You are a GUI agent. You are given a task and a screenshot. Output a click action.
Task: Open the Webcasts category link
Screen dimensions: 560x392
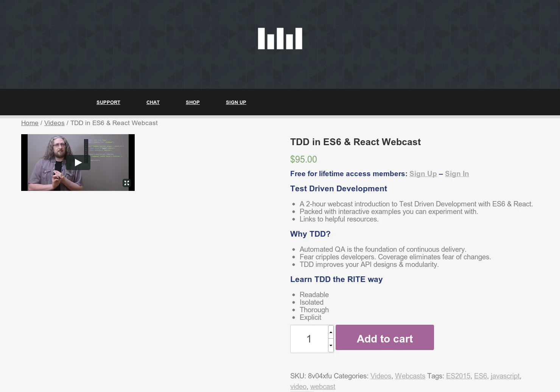pyautogui.click(x=410, y=376)
